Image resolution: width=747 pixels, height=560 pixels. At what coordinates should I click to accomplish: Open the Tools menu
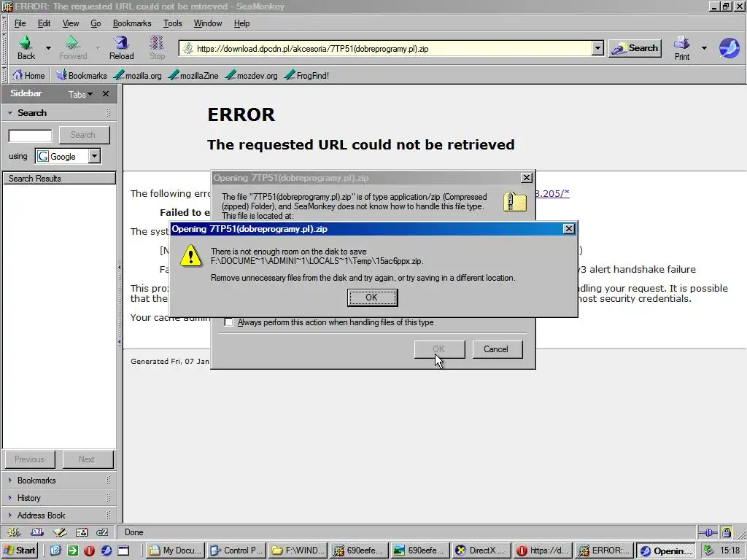pyautogui.click(x=172, y=23)
